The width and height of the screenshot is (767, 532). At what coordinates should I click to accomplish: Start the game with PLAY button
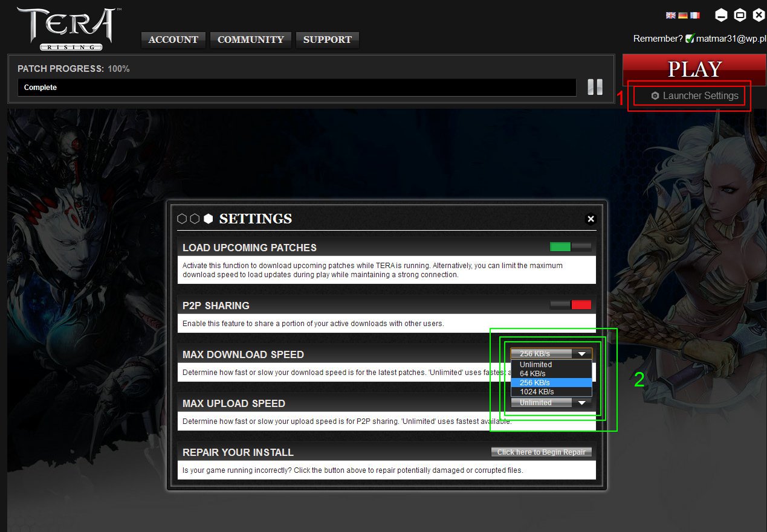(694, 69)
